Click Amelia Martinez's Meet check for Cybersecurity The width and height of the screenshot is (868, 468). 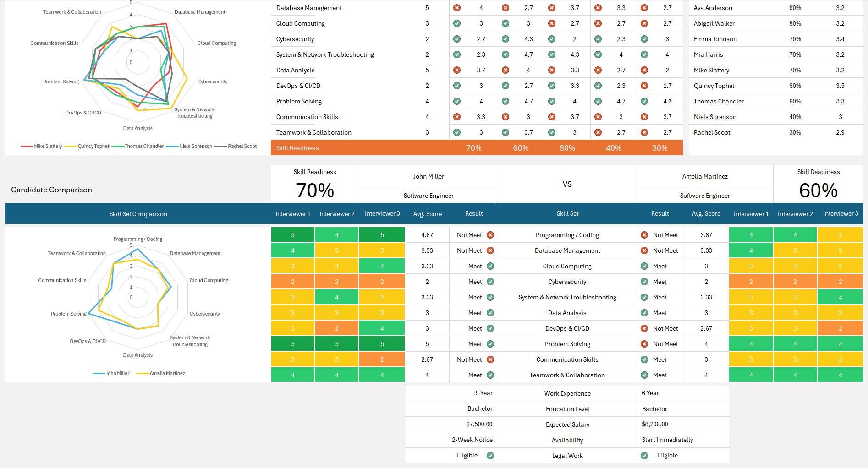pos(644,282)
